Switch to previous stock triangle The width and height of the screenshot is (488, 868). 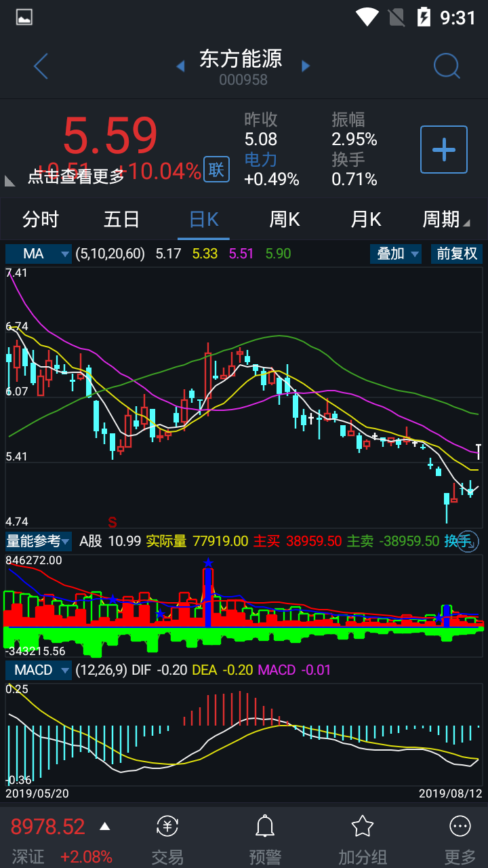[180, 66]
